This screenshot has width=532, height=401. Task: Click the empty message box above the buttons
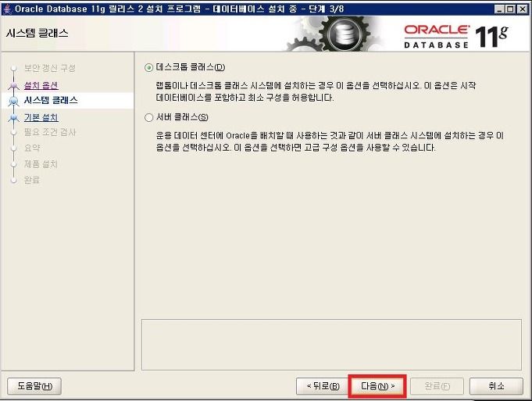[x=331, y=344]
